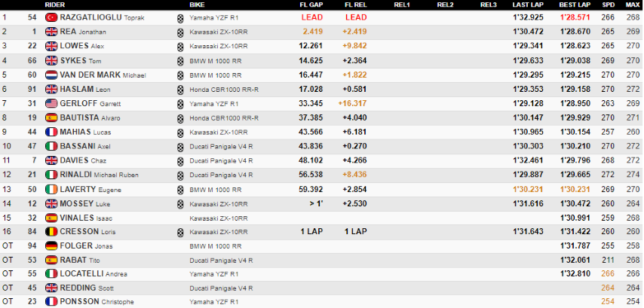Click the French flag beside Mahias
The width and height of the screenshot is (644, 308).
[x=51, y=132]
